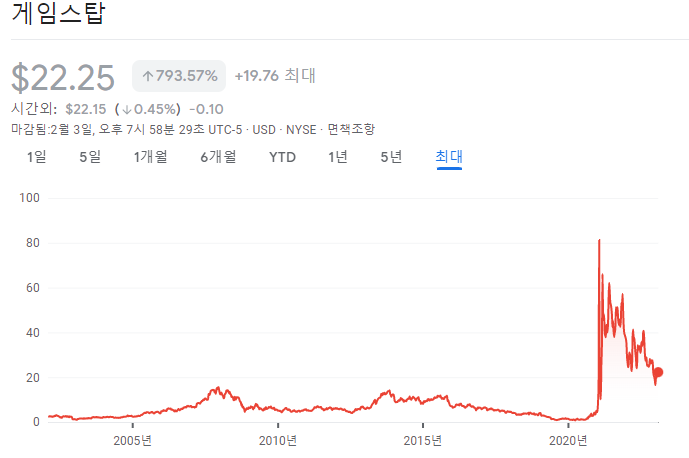Switch chart to 1개월 range

point(150,157)
